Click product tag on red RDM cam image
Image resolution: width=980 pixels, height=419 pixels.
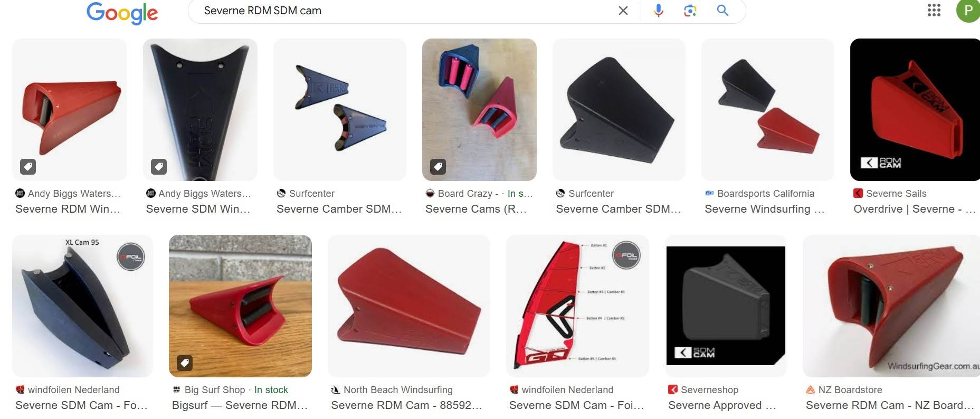pos(28,167)
